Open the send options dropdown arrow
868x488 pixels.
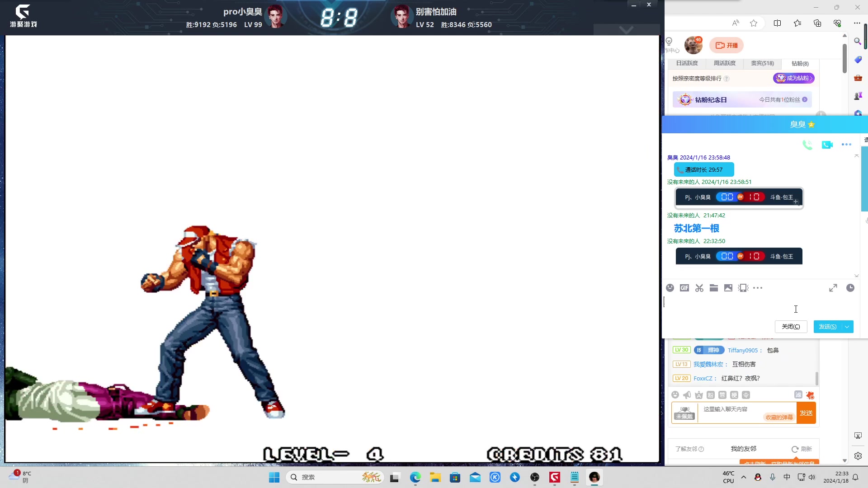coord(847,327)
